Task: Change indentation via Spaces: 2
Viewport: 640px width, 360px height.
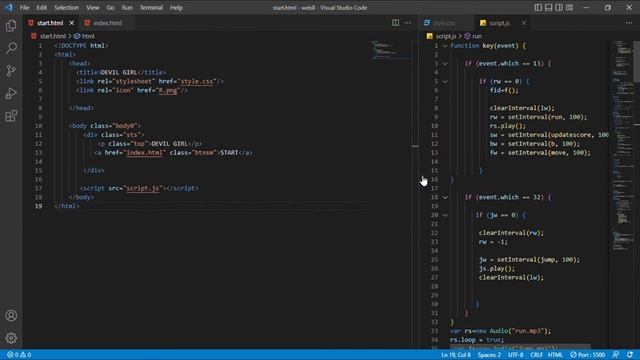Action: pyautogui.click(x=489, y=355)
